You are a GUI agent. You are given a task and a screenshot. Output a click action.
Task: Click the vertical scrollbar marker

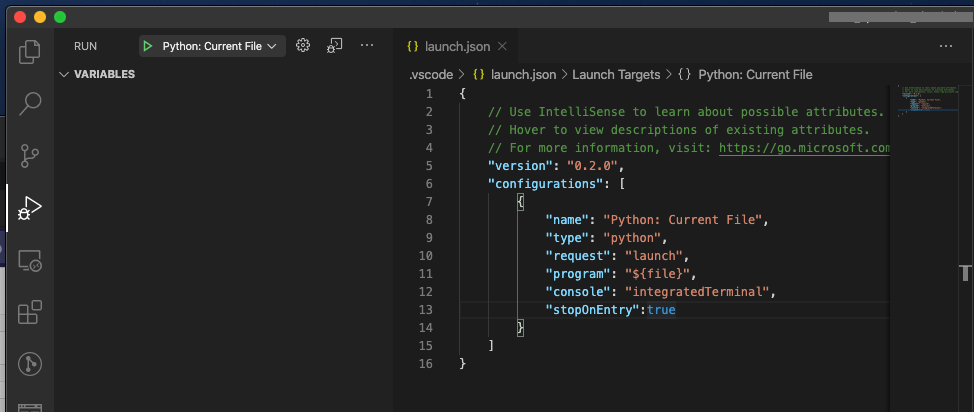(965, 272)
